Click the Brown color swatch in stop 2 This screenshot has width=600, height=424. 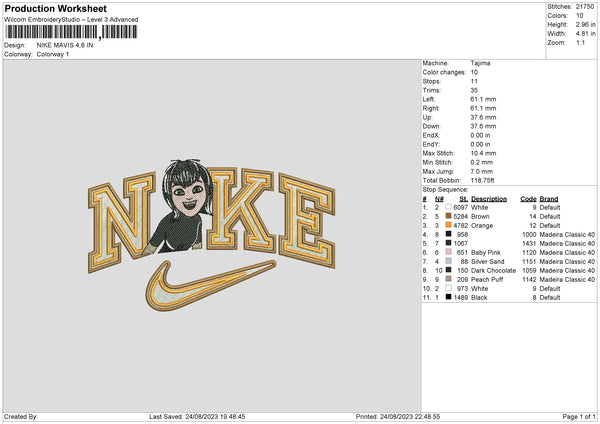[448, 216]
